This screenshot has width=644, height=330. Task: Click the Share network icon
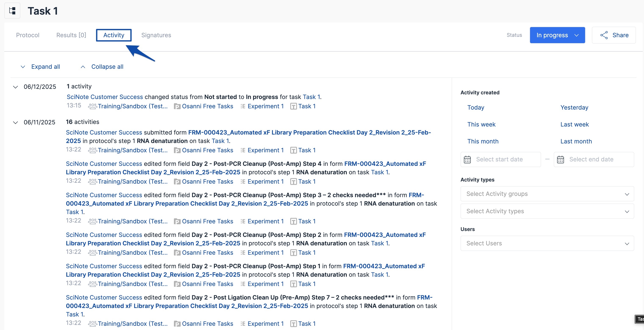[x=604, y=35]
